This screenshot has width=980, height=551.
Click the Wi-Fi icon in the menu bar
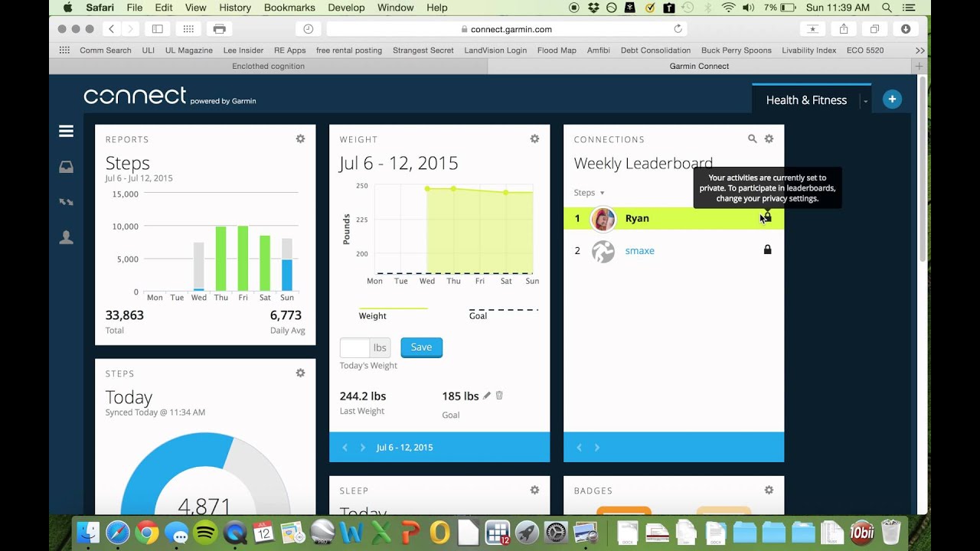point(728,8)
